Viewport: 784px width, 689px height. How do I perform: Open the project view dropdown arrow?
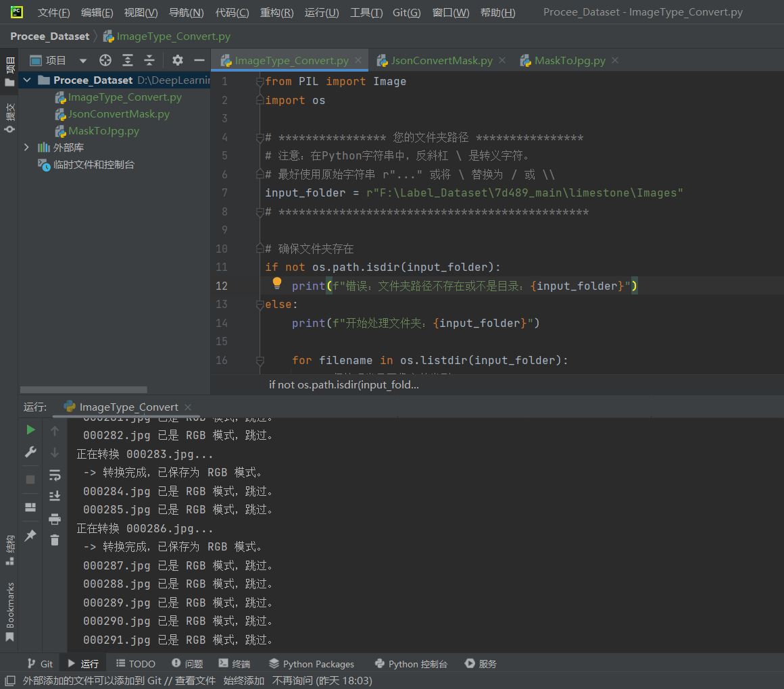83,61
